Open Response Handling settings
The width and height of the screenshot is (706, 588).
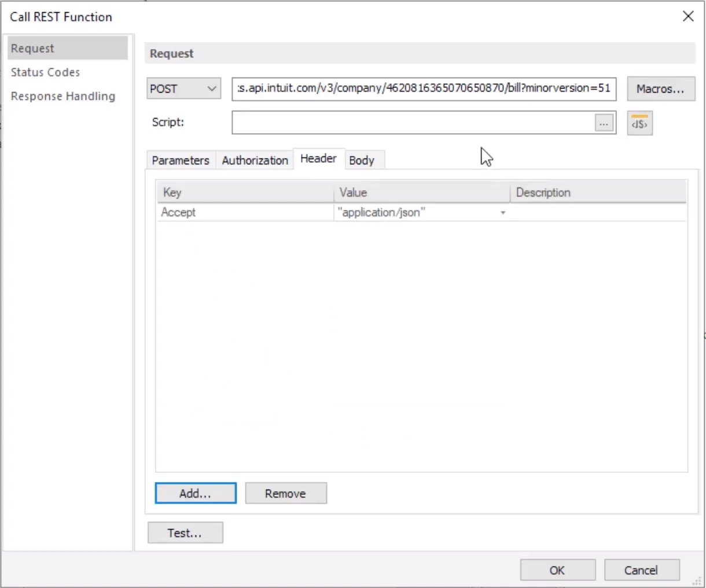(x=62, y=96)
